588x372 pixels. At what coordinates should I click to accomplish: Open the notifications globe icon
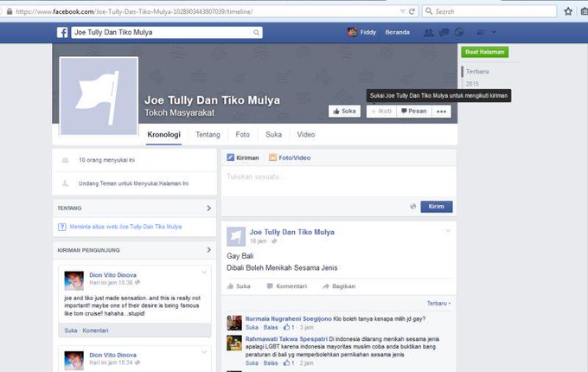tap(459, 33)
